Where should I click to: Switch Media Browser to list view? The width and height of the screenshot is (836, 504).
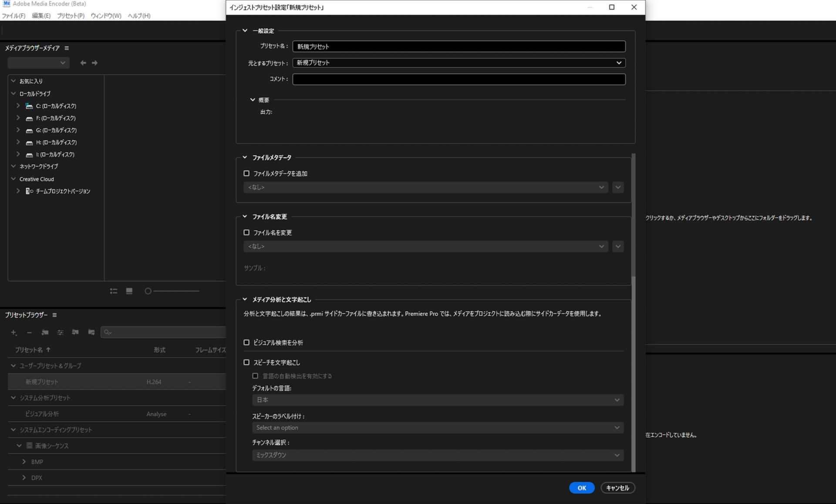[x=113, y=291]
